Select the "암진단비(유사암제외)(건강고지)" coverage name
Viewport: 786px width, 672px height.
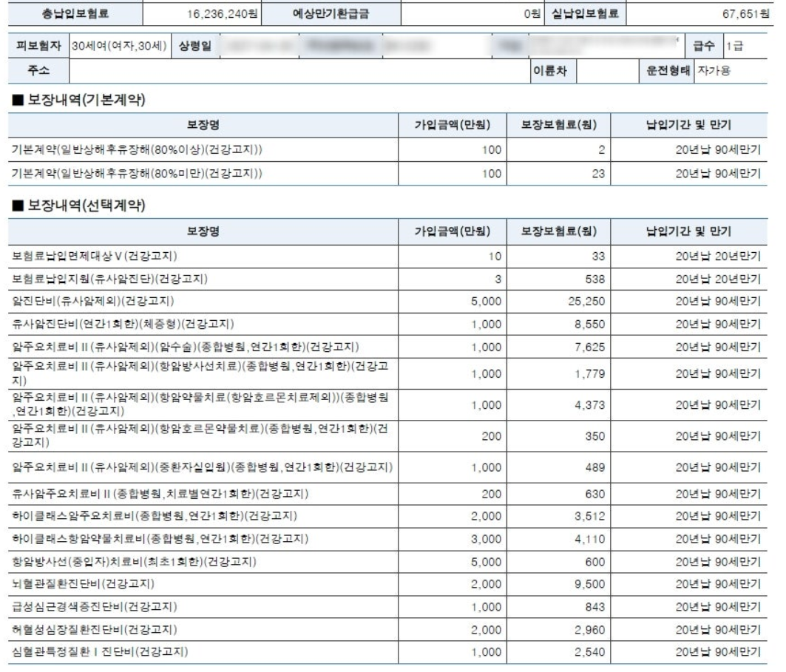92,301
